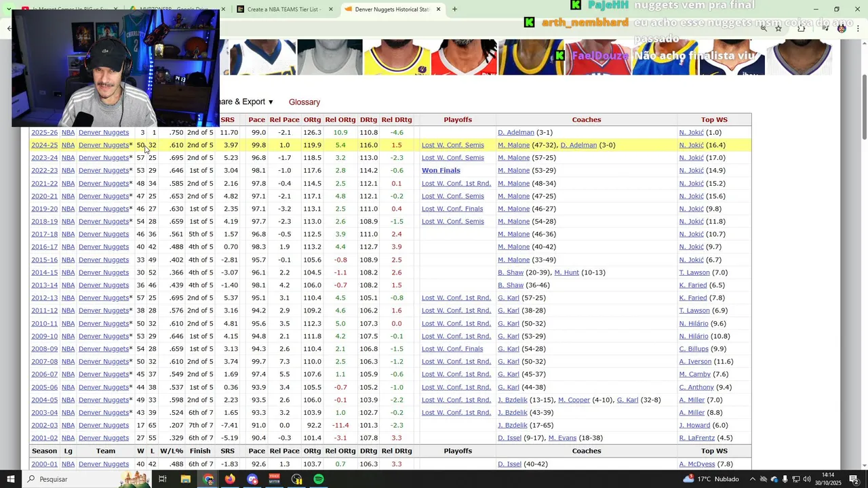This screenshot has height=488, width=868.
Task: Open the Windows Start menu
Action: click(11, 479)
